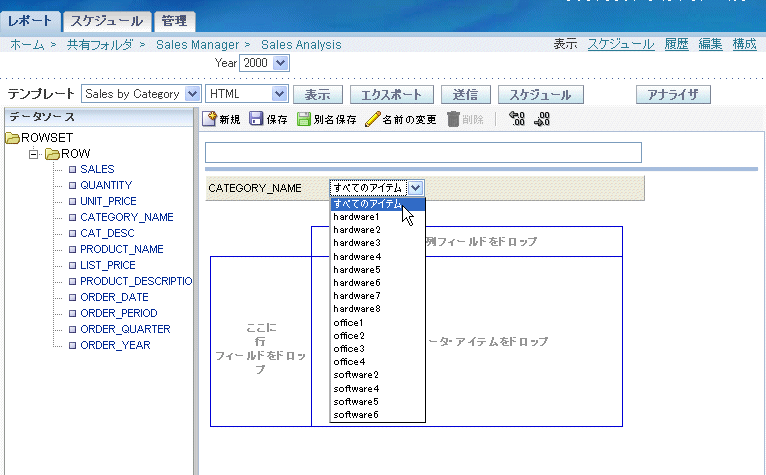766x475 pixels.
Task: Choose office3 from the list
Action: point(377,349)
